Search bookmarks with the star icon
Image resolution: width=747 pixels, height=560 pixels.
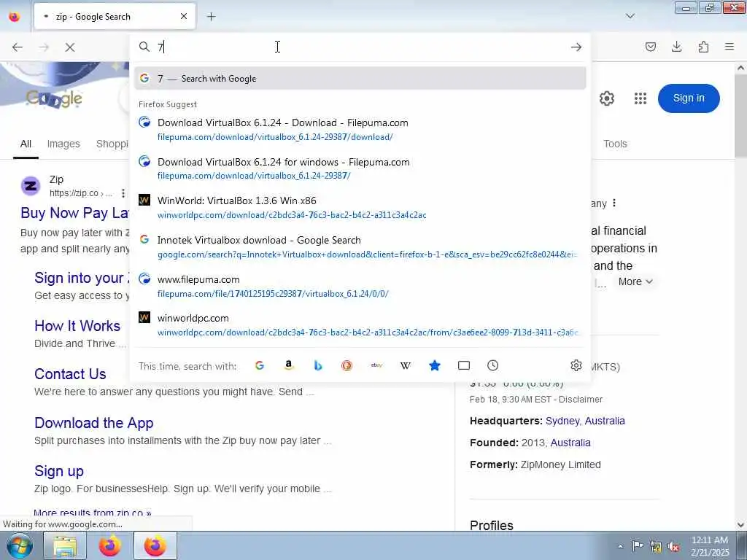[x=435, y=365]
